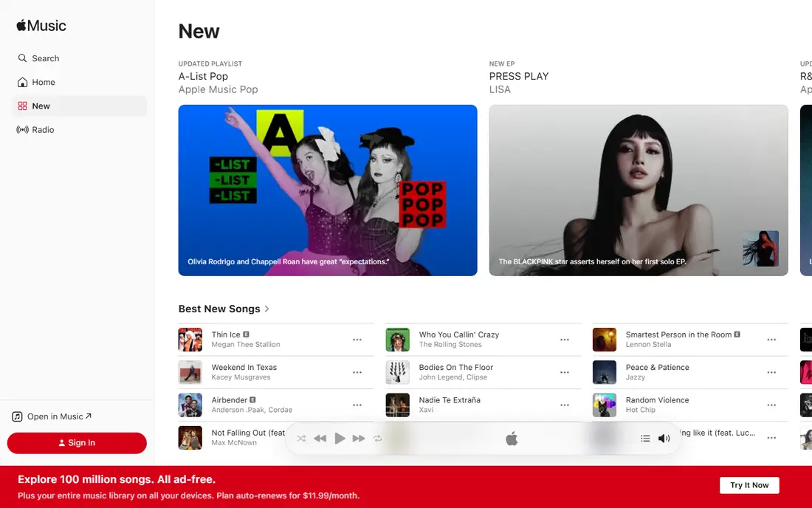The image size is (812, 508).
Task: Expand Best New Songs chevron
Action: click(x=266, y=309)
